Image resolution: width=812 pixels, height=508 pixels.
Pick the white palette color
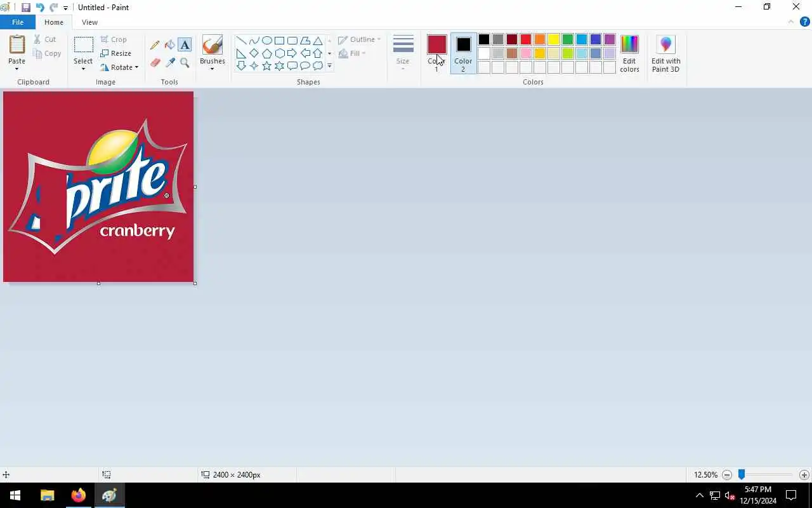click(x=484, y=53)
